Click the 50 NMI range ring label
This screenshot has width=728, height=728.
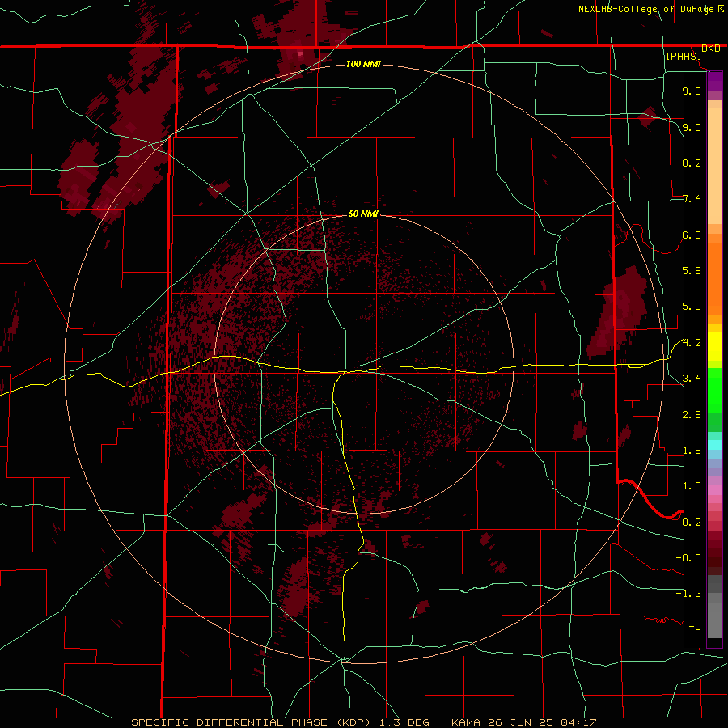(363, 214)
